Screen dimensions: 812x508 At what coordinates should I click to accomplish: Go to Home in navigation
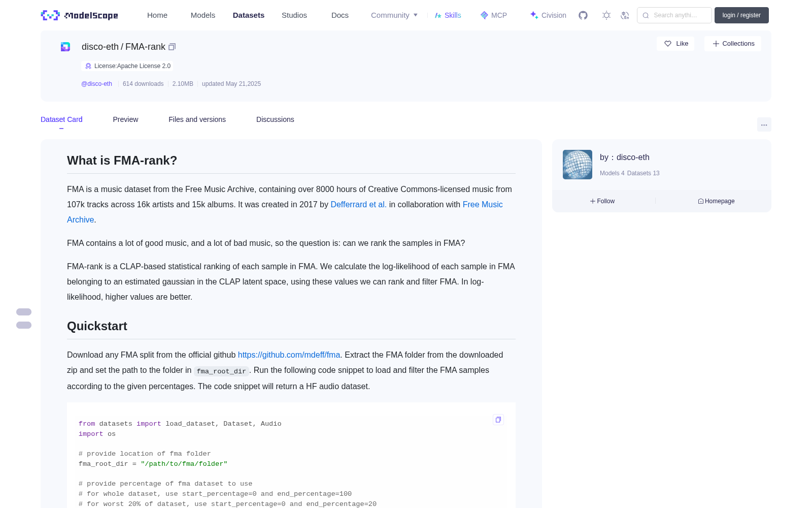coord(157,15)
